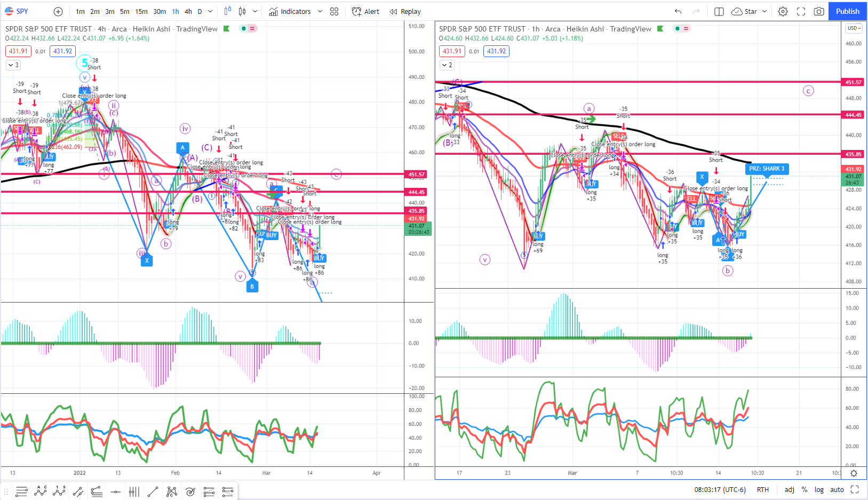
Task: Open the chart layout selector icon
Action: 719,11
